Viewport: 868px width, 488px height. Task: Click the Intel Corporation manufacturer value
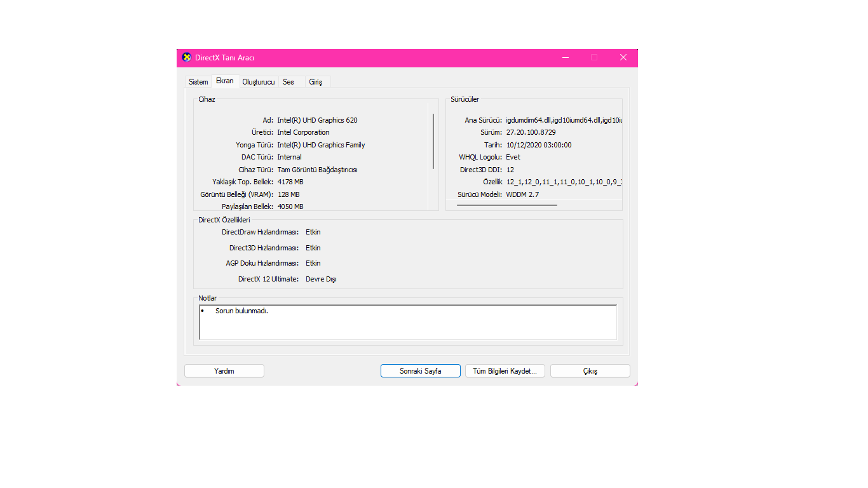click(303, 132)
